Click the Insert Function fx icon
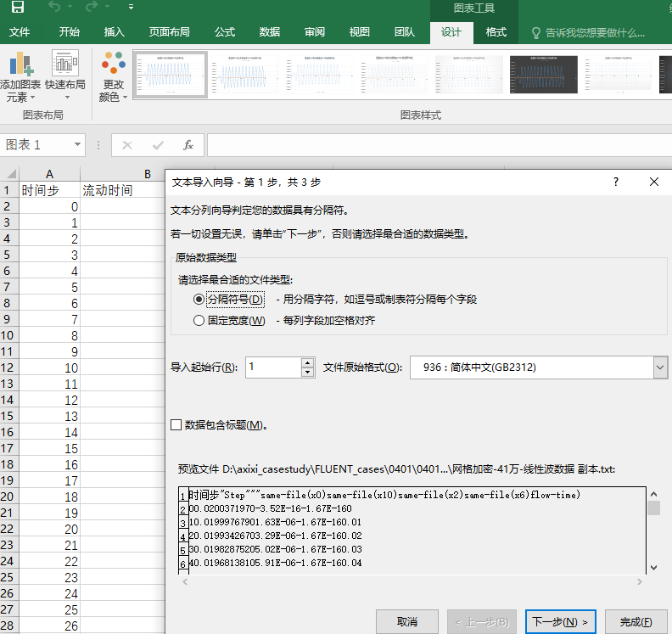Viewport: 672px width, 634px height. [188, 145]
